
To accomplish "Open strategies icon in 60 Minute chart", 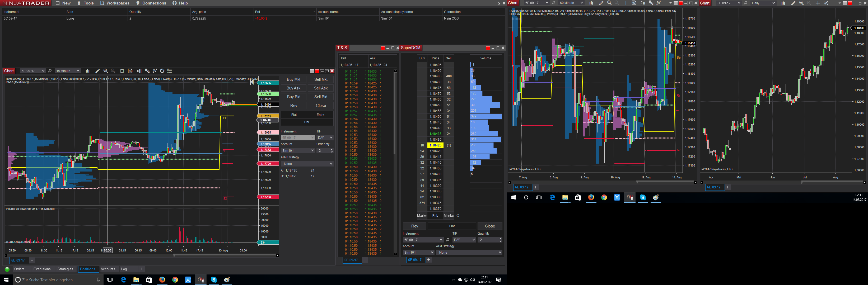I will pos(659,3).
